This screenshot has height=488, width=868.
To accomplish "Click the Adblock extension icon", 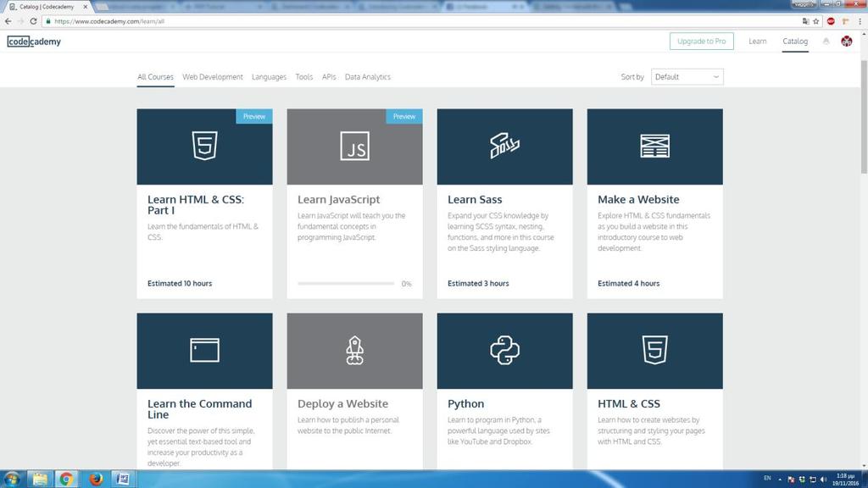I will pyautogui.click(x=831, y=21).
